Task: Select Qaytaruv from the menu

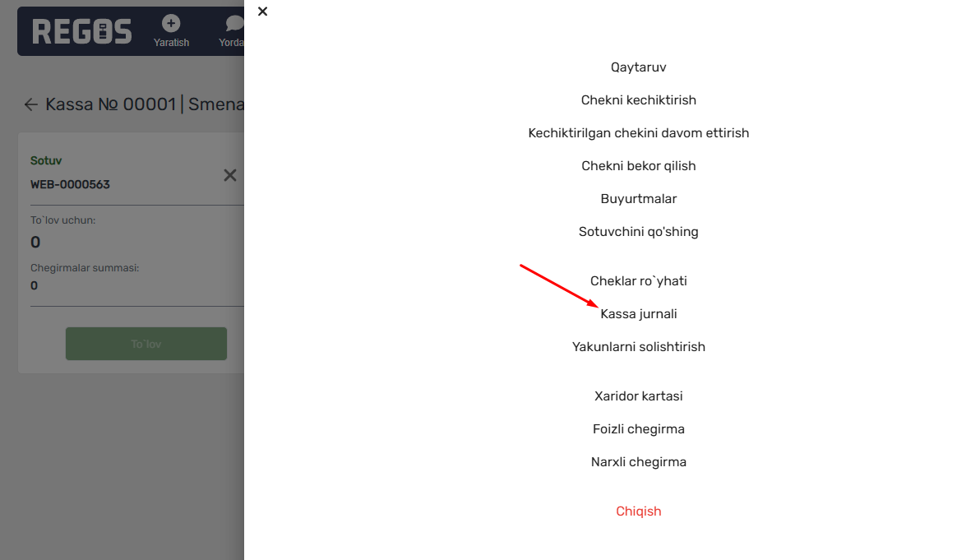Action: point(638,67)
